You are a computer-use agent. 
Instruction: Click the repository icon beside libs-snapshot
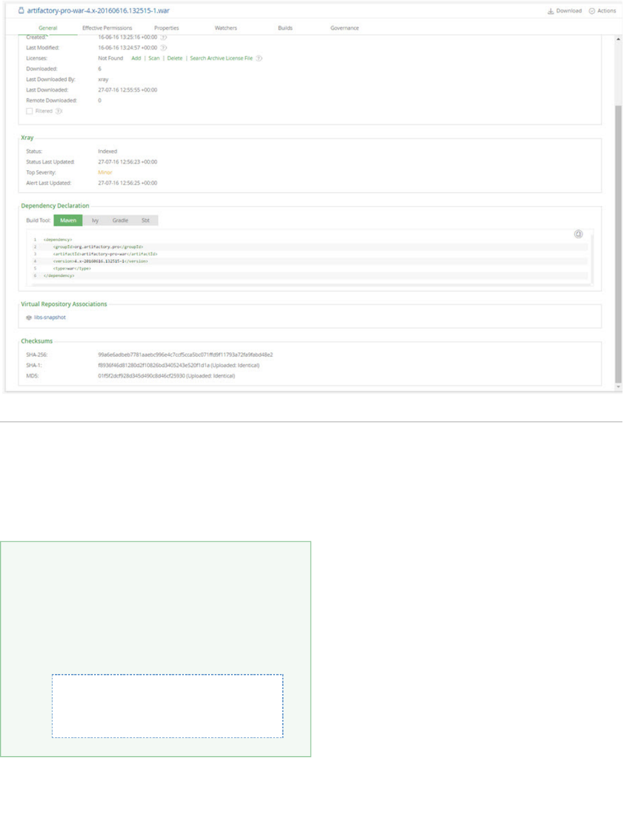[x=29, y=317]
